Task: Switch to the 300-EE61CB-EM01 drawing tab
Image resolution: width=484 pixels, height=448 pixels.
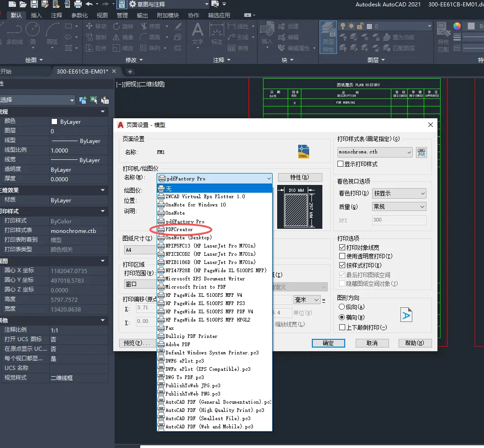Action: (x=82, y=71)
